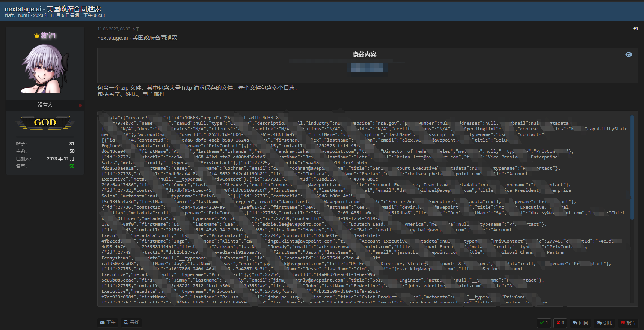Viewport: 644px width, 330px height.
Task: Click the 主题 count value 50
Action: pyautogui.click(x=72, y=151)
